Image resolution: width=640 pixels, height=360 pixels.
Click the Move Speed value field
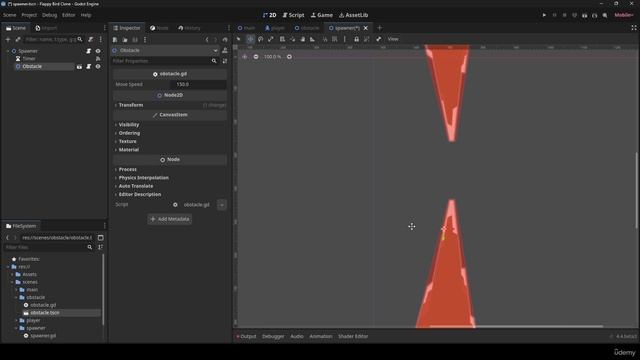[x=198, y=84]
